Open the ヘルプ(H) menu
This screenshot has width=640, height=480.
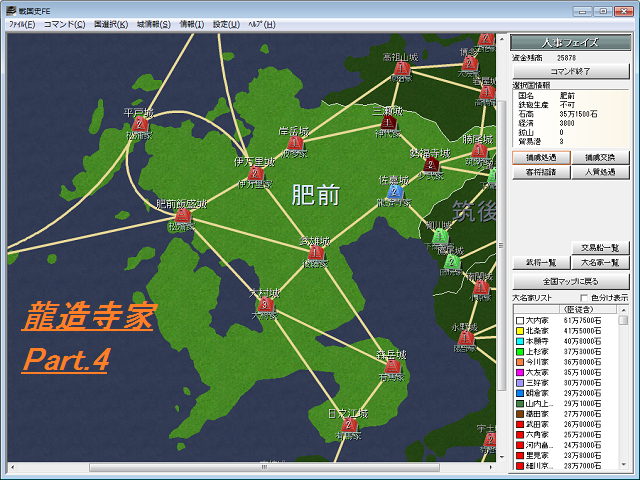point(262,24)
